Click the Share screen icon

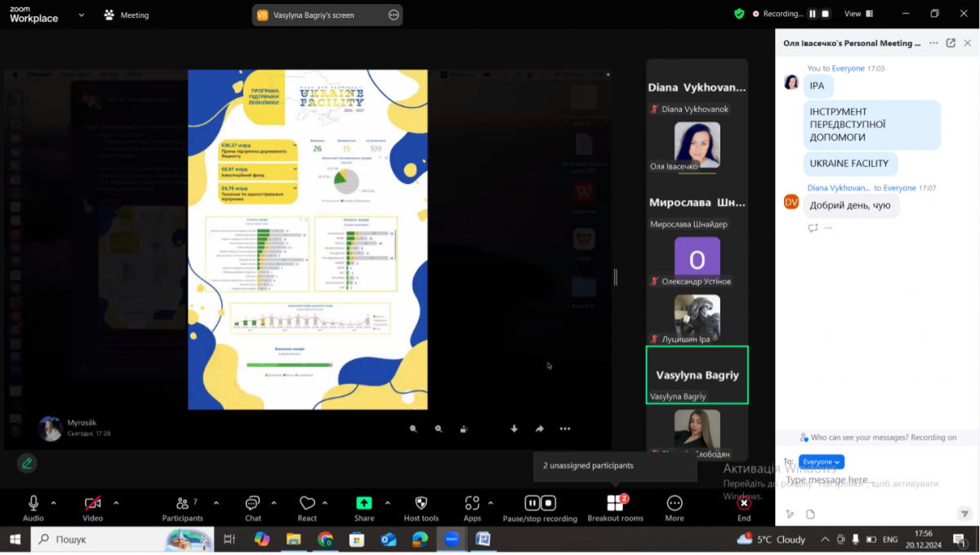pyautogui.click(x=364, y=504)
